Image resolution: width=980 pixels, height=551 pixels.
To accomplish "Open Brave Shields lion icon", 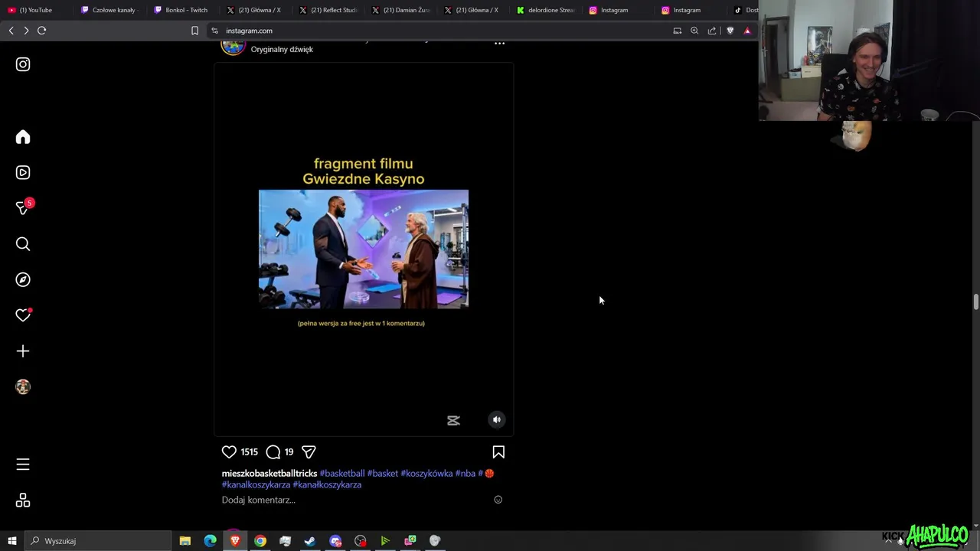I will click(730, 31).
